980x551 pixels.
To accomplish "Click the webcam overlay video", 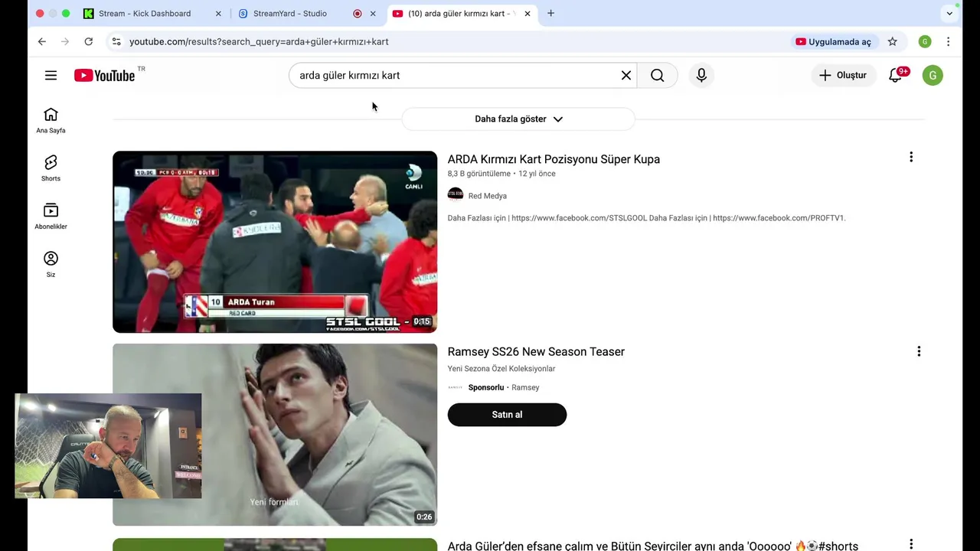I will [x=108, y=446].
